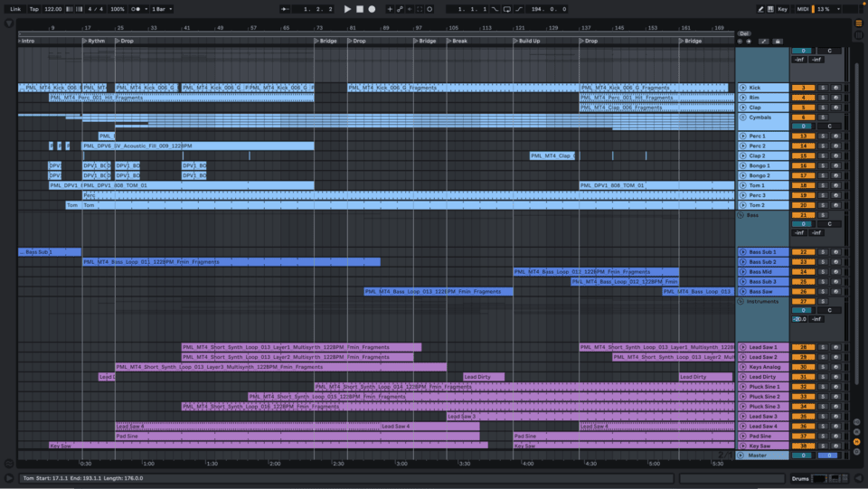Click the Arrangement Record button
This screenshot has height=489, width=868.
point(372,9)
